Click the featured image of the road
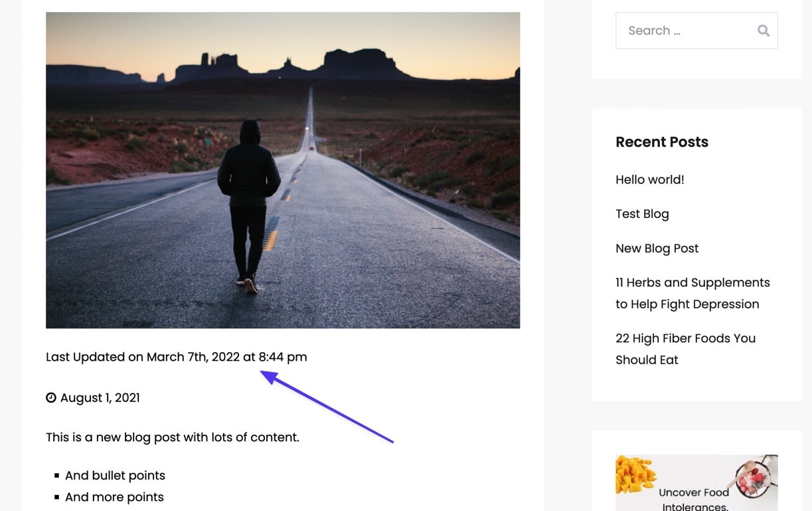The width and height of the screenshot is (812, 511). click(x=283, y=169)
